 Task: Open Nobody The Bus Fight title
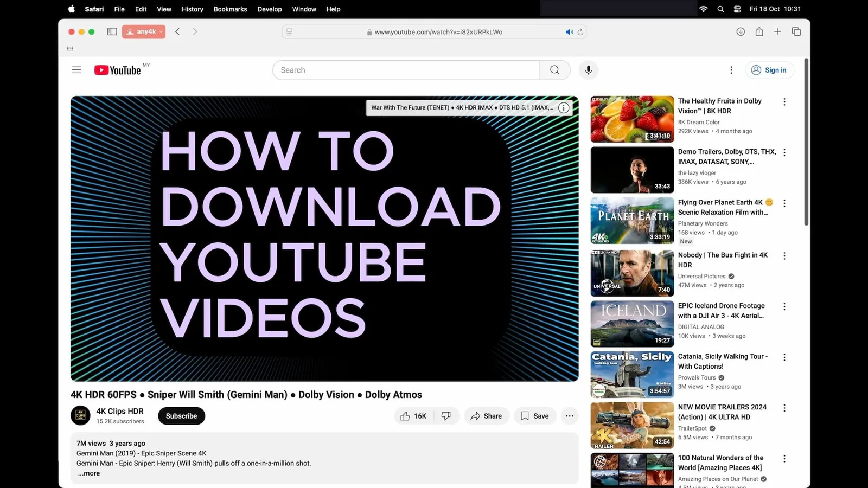click(x=723, y=260)
